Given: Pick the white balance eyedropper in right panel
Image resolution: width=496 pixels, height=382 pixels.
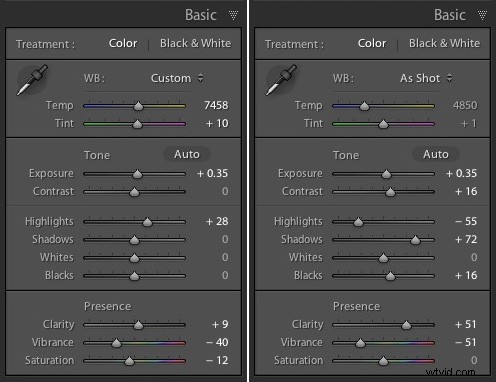Looking at the screenshot, I should [x=281, y=80].
